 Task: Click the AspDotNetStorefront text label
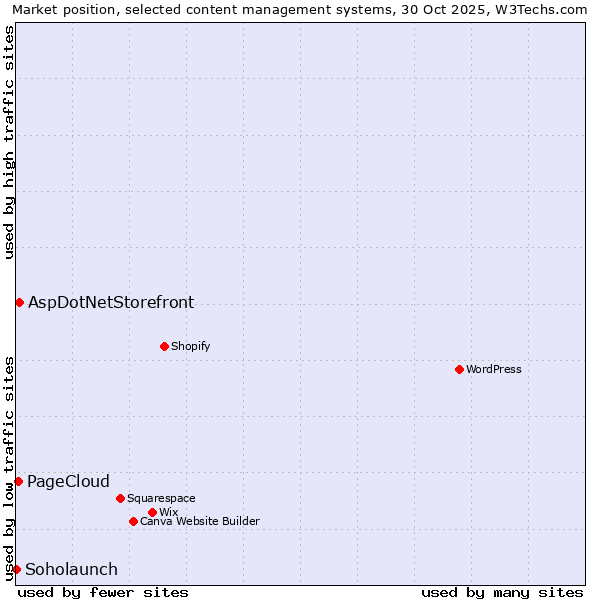pyautogui.click(x=111, y=302)
